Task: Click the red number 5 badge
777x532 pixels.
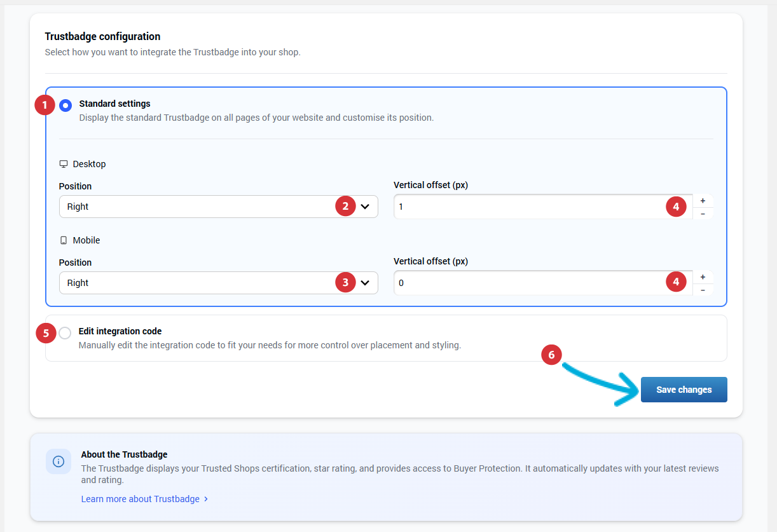Action: click(46, 333)
